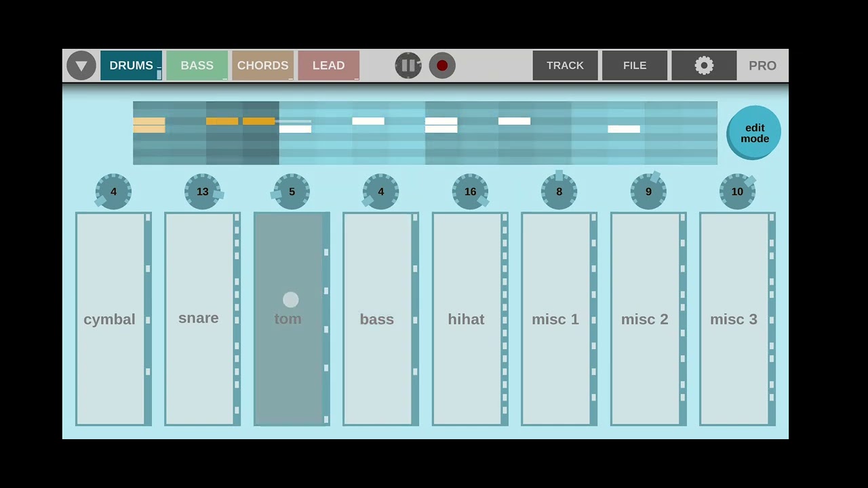
Task: Open the TRACK menu
Action: (x=565, y=66)
